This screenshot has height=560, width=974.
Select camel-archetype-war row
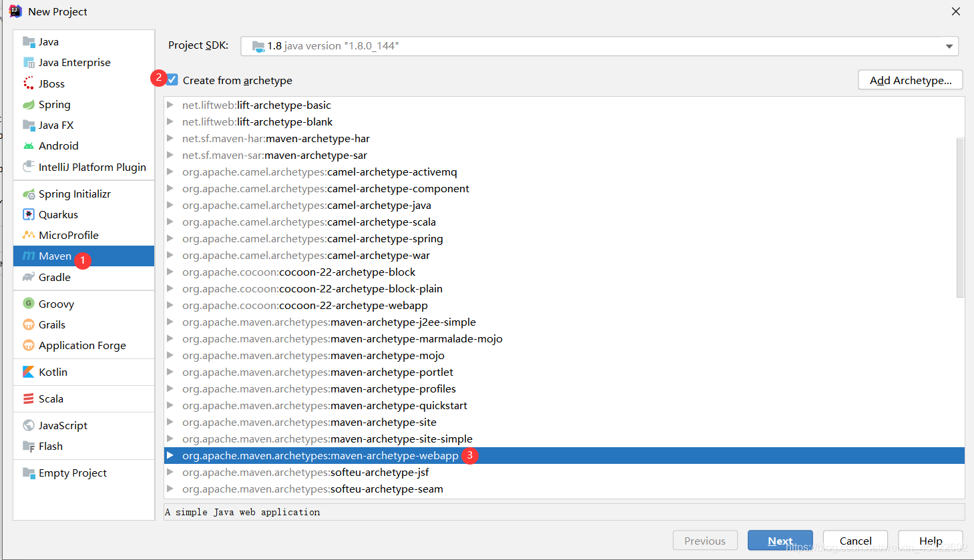[x=564, y=255]
